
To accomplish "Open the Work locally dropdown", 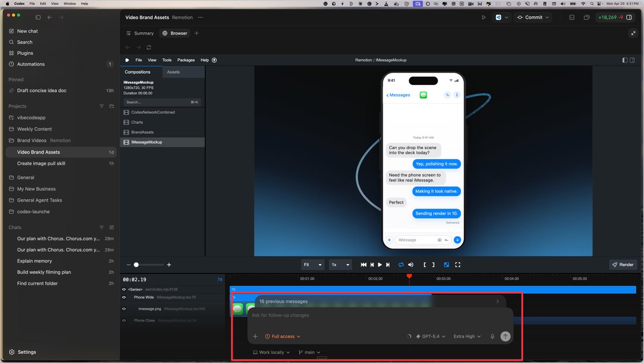I will pyautogui.click(x=272, y=352).
